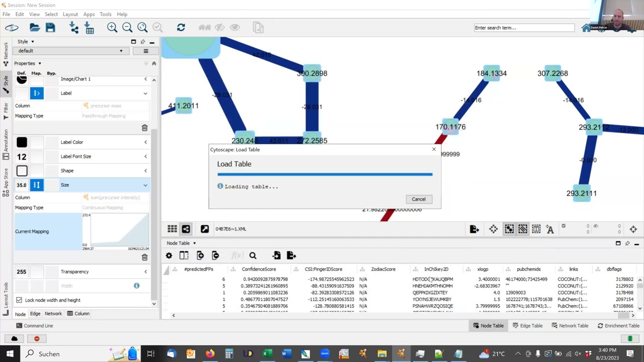Open the Node Table settings gear
This screenshot has width=644, height=362.
tap(169, 255)
